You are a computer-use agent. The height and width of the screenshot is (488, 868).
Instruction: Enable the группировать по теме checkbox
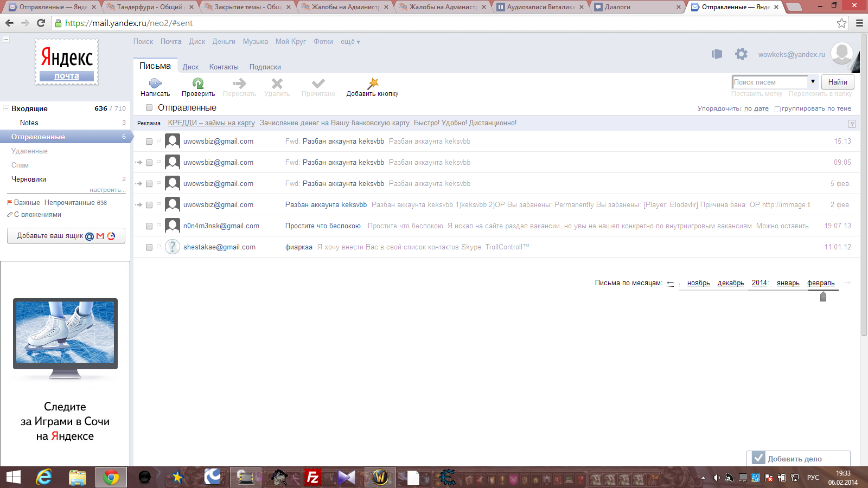[x=777, y=109]
